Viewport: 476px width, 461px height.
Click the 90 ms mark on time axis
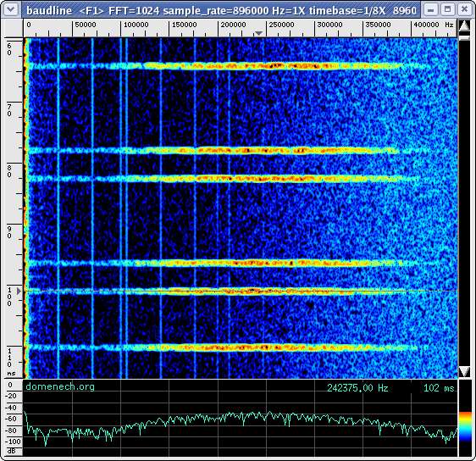coord(9,232)
